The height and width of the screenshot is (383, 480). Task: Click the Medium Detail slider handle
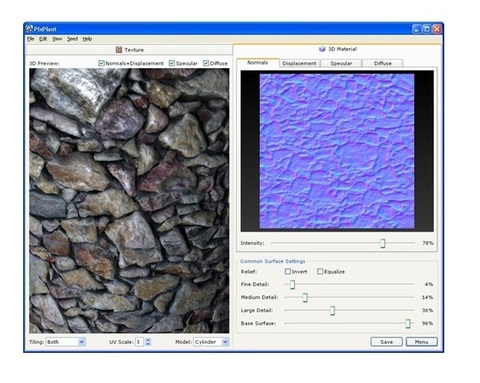click(305, 297)
